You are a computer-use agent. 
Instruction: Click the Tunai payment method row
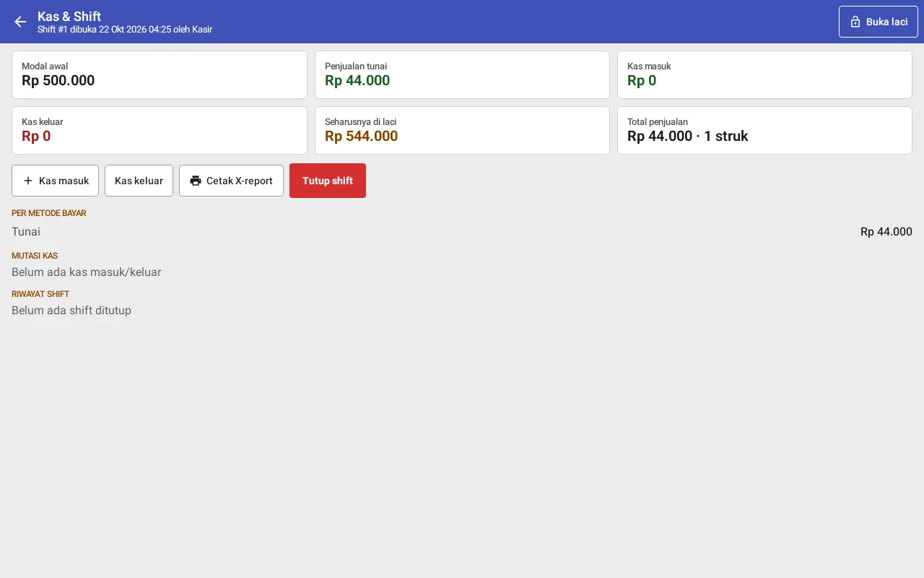tap(462, 232)
